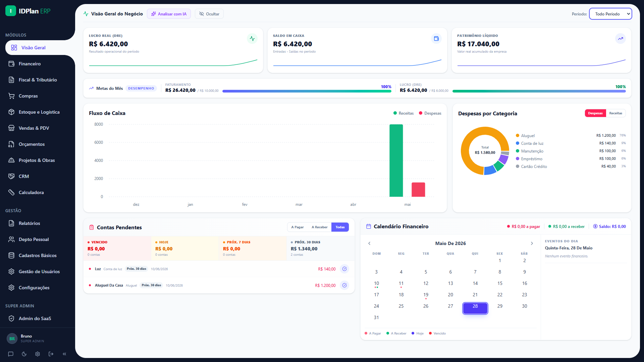644x362 pixels.
Task: Click the Aluguel orange legend swatch
Action: click(518, 136)
